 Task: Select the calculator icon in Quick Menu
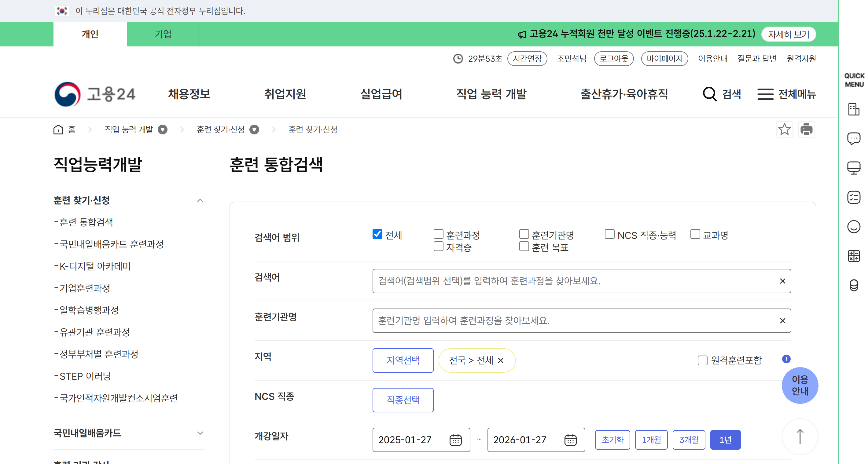[x=854, y=257]
